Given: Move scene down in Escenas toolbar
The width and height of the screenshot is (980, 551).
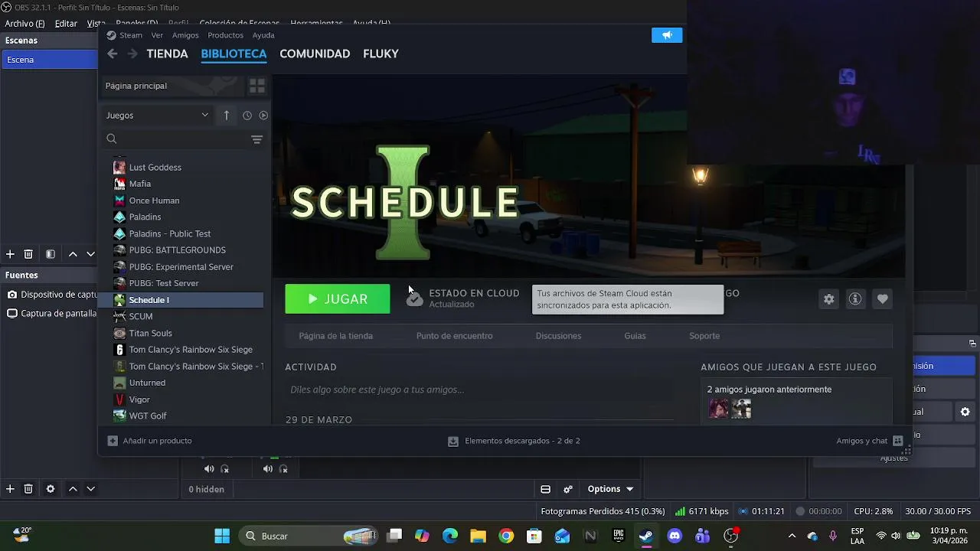Looking at the screenshot, I should (x=90, y=254).
